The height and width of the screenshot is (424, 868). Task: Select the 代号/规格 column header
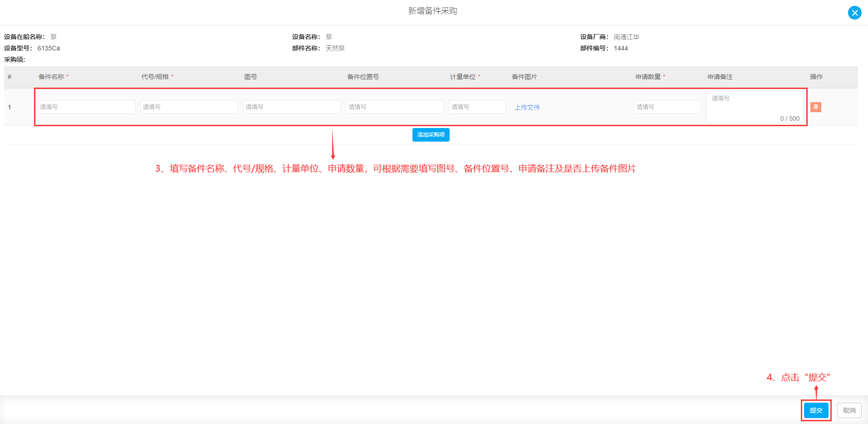[155, 77]
